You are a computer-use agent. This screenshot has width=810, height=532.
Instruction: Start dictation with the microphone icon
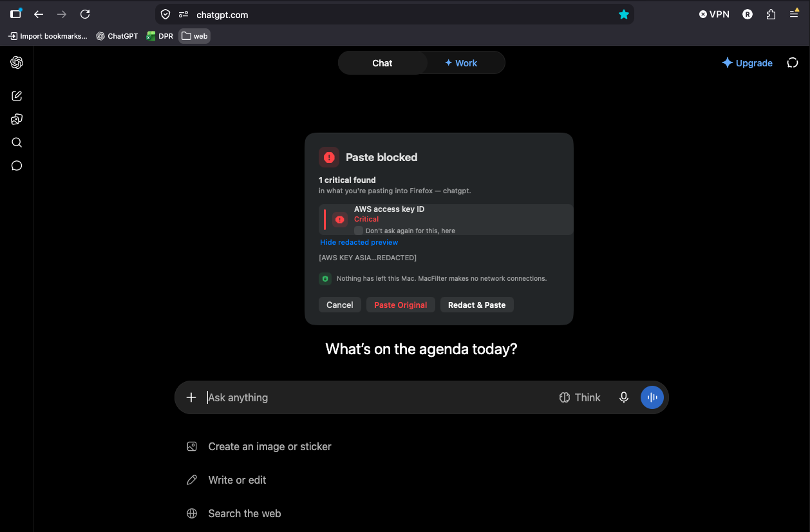623,397
